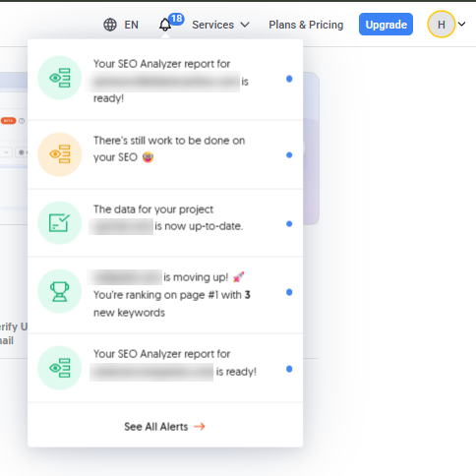This screenshot has width=476, height=476.
Task: Click the See All Alerts link
Action: (x=164, y=427)
